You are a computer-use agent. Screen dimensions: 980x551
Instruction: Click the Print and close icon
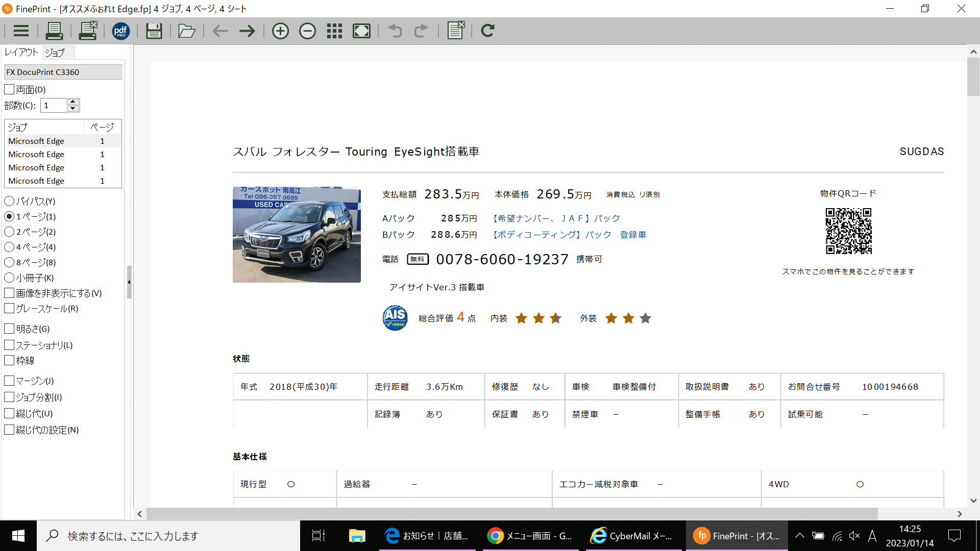click(x=88, y=31)
